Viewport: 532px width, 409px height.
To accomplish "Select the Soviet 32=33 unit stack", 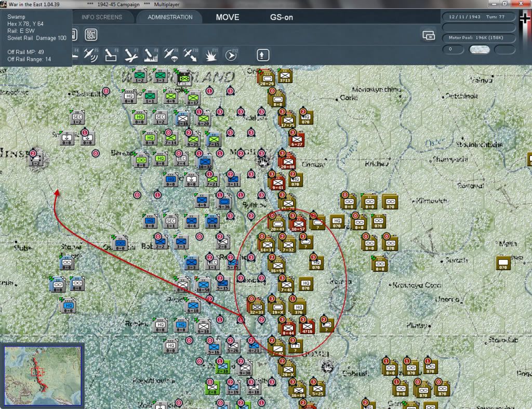I will click(257, 307).
